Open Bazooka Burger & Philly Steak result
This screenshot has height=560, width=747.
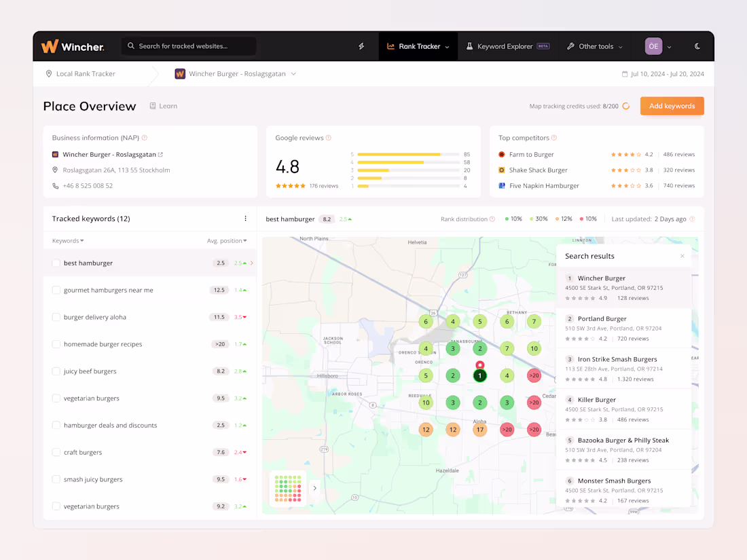point(623,449)
